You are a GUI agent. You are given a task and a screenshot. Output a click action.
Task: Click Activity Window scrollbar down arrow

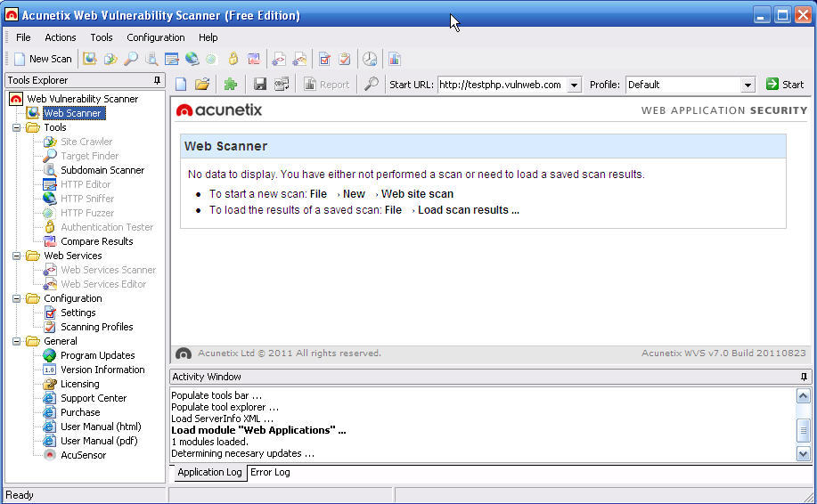tap(803, 454)
